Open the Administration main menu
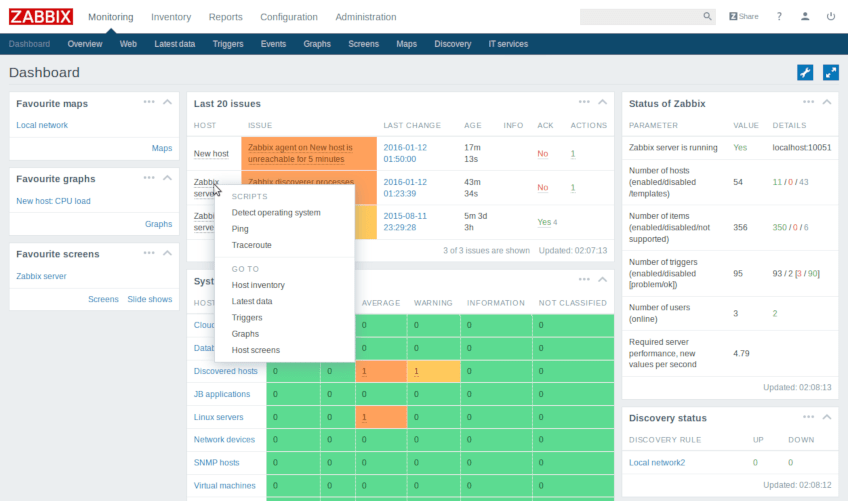The image size is (848, 501). coord(366,17)
